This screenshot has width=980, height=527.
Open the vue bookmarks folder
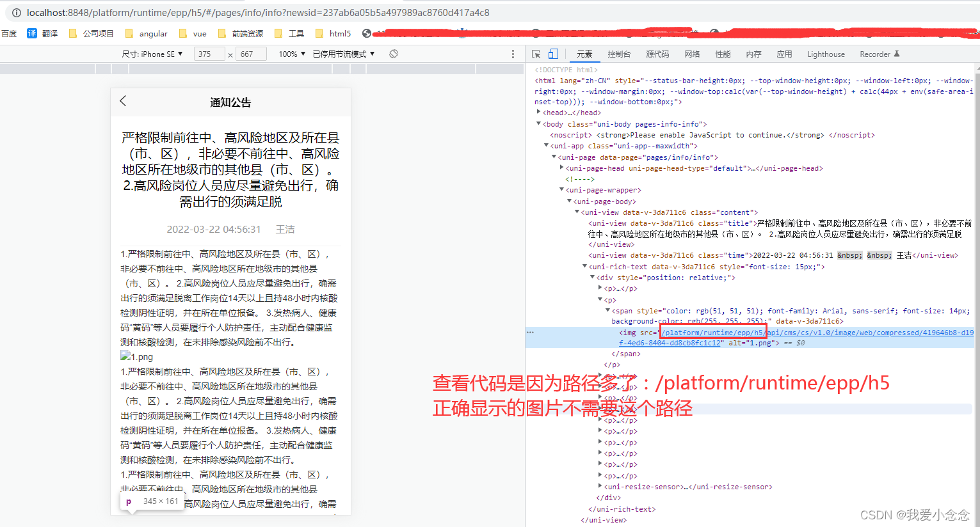click(x=193, y=33)
